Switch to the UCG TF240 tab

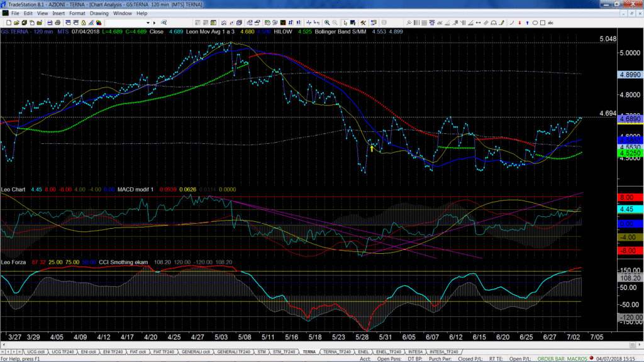pos(62,352)
